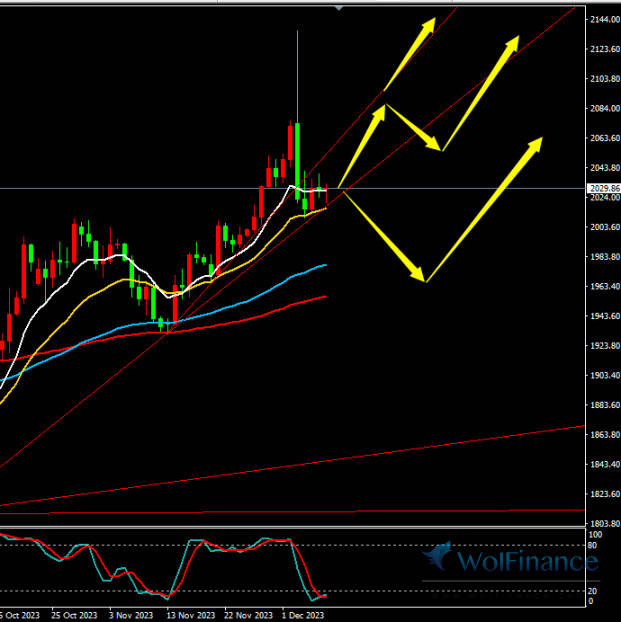Click the 1923.80 price axis label
This screenshot has height=622, width=621.
pos(605,346)
